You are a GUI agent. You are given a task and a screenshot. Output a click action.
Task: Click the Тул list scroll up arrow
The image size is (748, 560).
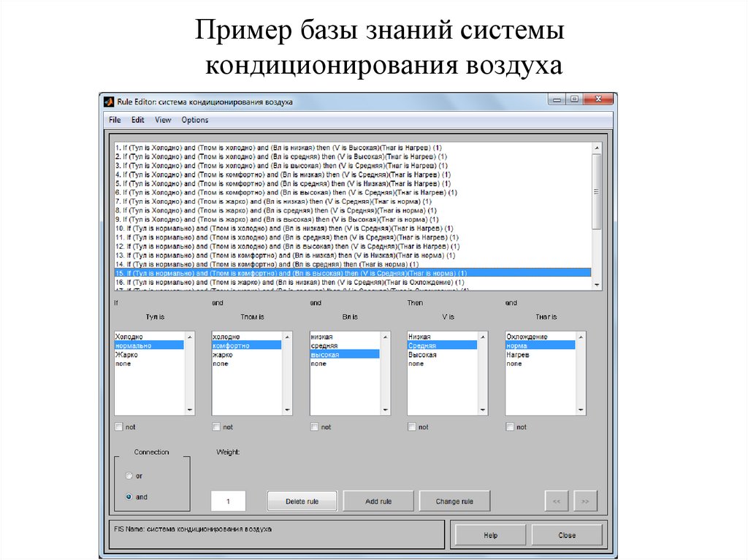point(189,337)
